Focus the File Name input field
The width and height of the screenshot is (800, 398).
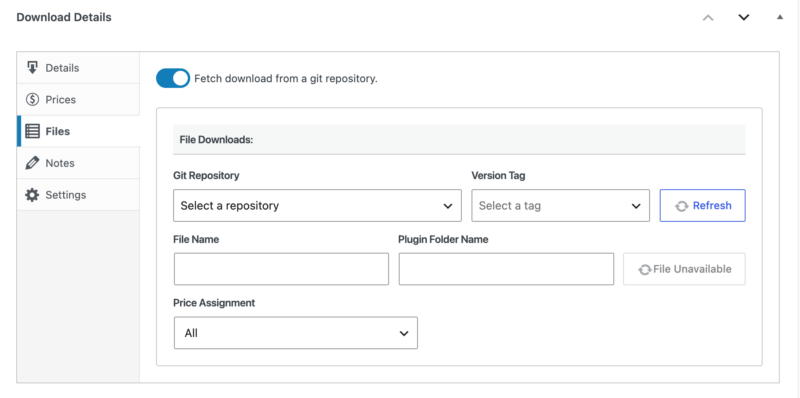coord(282,269)
